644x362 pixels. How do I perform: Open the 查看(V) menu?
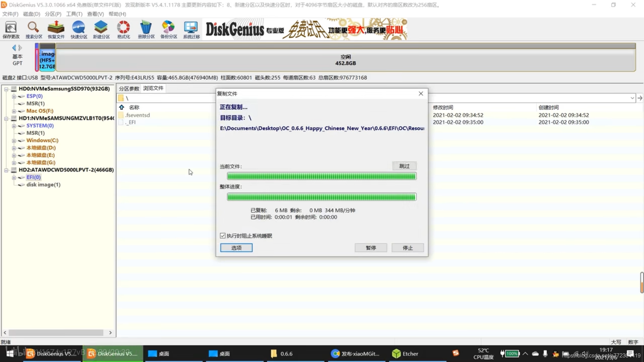(x=95, y=14)
